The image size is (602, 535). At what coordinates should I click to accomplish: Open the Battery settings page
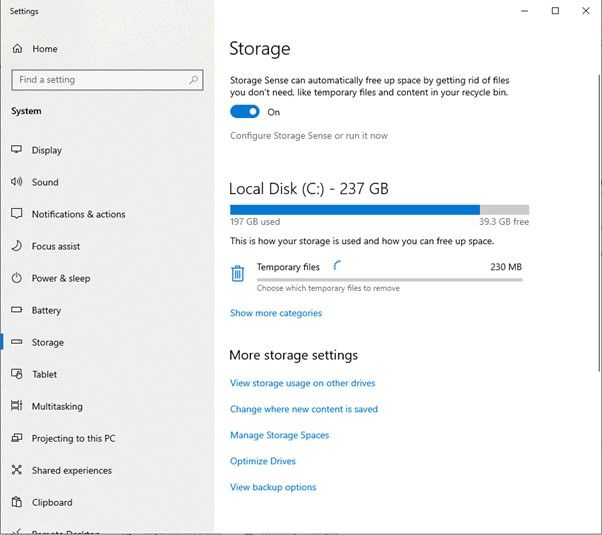click(x=46, y=310)
